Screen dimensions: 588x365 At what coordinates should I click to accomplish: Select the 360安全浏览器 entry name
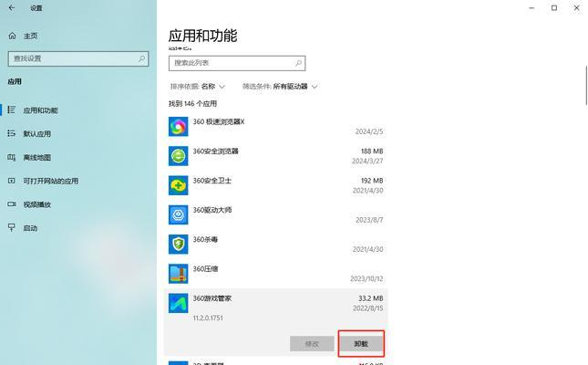click(x=216, y=151)
